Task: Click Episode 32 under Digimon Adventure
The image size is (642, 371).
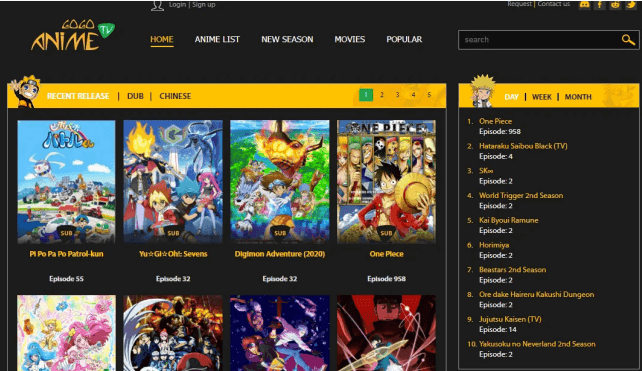Action: 280,279
